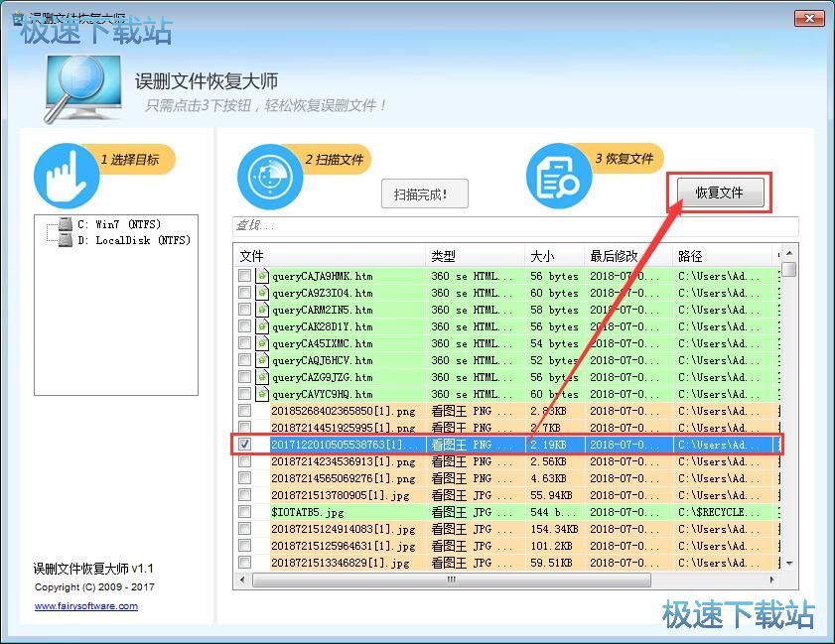Tick the checkbox for 20185268402365850[1].png
835x644 pixels.
click(x=244, y=411)
